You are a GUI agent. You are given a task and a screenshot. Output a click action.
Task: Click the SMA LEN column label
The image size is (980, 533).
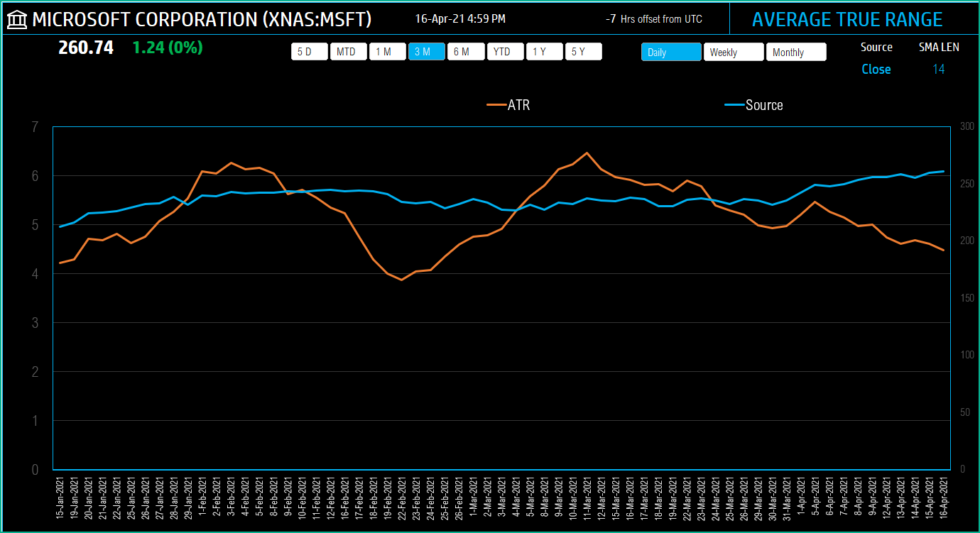click(939, 47)
